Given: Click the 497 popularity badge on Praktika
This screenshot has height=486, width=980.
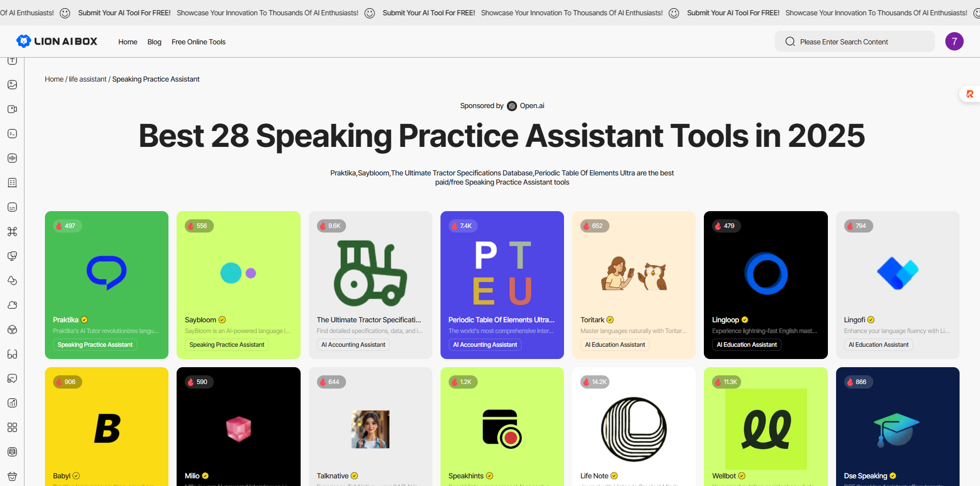Looking at the screenshot, I should coord(67,226).
